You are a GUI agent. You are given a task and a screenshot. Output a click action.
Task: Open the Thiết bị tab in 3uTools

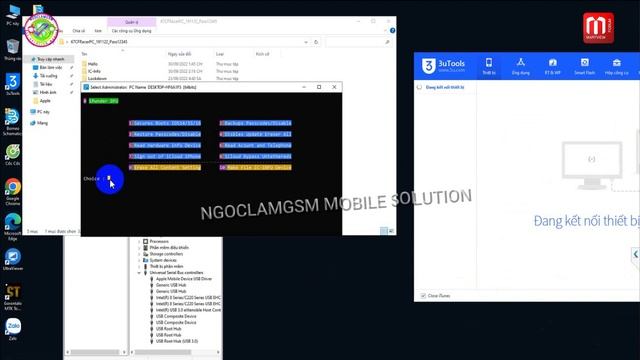[489, 66]
